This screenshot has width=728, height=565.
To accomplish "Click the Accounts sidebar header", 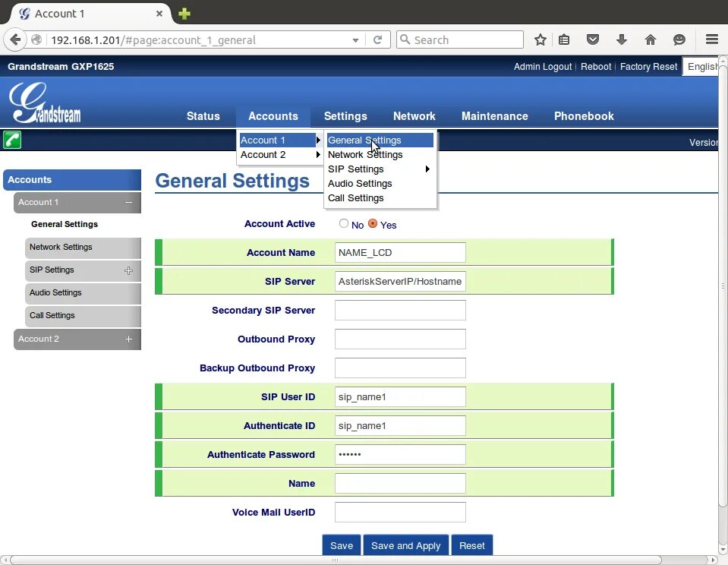I will coord(72,180).
